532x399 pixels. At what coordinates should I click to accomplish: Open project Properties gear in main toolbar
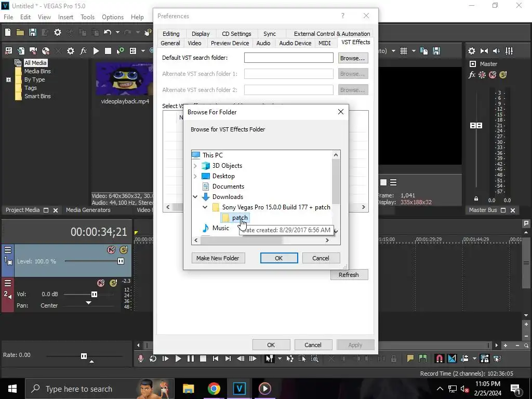click(58, 32)
